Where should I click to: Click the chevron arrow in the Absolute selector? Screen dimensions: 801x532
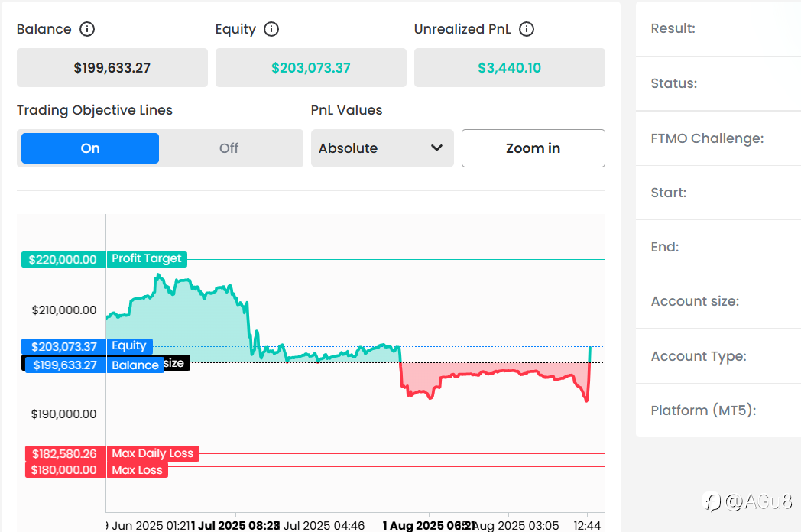pos(437,148)
